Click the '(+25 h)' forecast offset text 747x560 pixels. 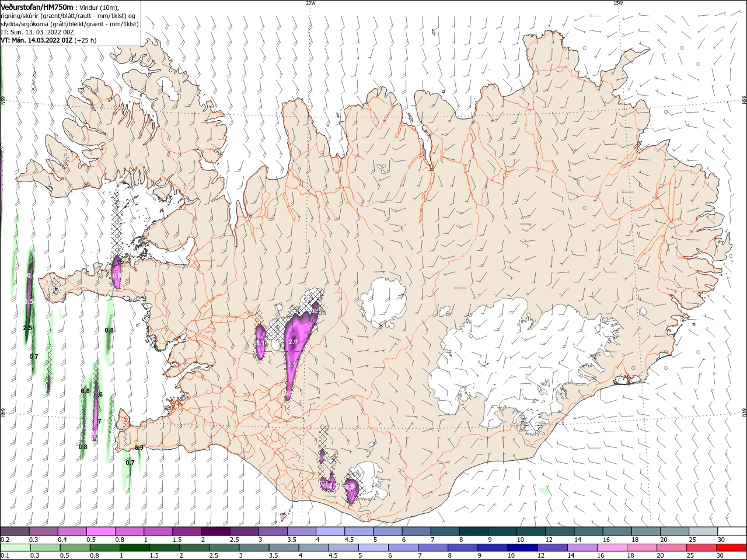(x=85, y=40)
